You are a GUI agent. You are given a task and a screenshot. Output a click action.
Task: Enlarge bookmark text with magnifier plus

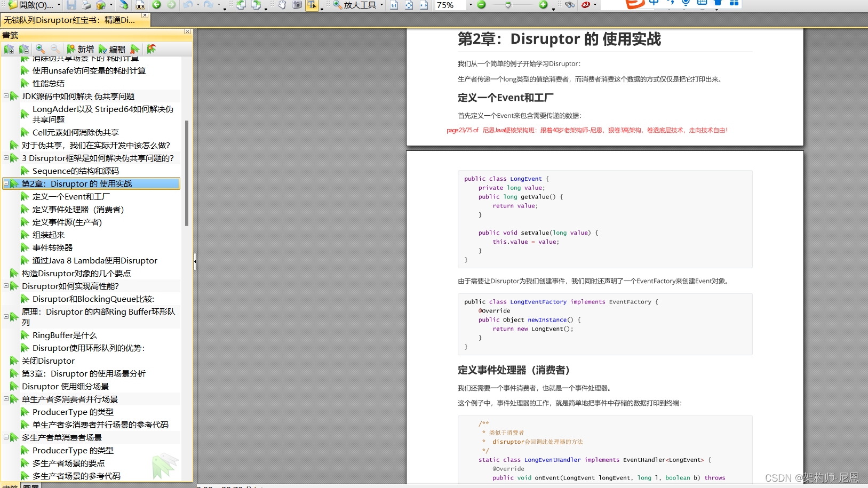[41, 49]
